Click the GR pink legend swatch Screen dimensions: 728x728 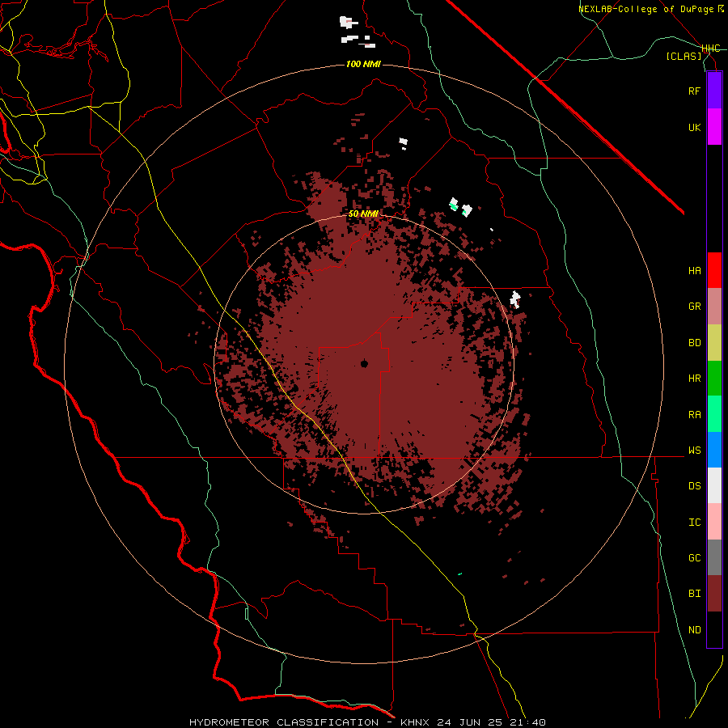coord(714,307)
